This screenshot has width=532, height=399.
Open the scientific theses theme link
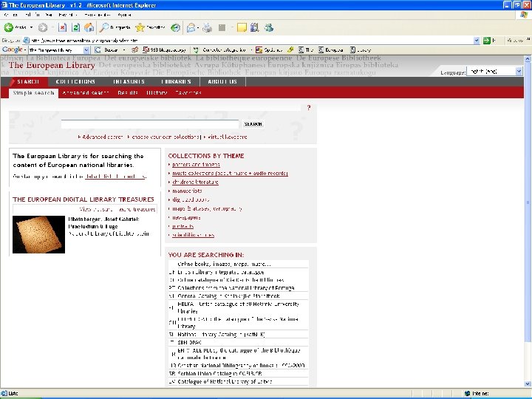tap(193, 235)
